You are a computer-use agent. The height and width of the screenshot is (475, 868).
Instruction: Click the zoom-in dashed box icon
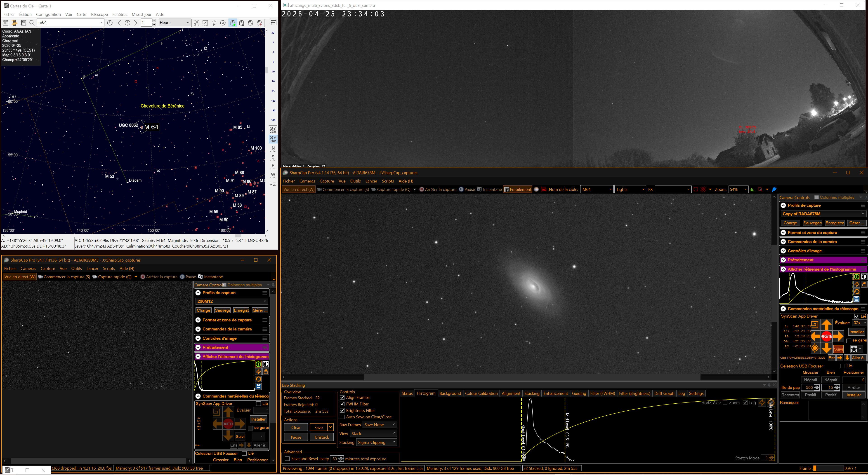coord(196,23)
